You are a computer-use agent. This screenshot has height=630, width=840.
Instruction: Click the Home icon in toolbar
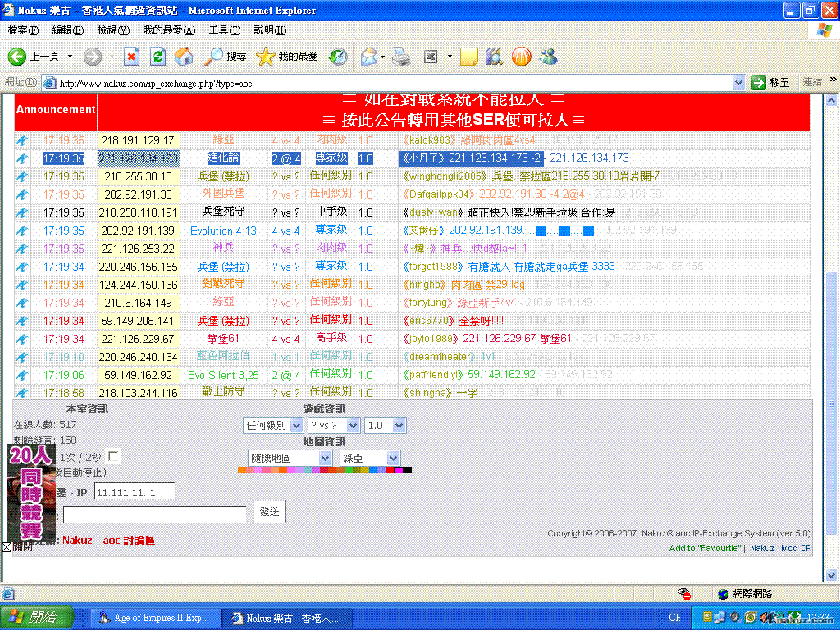coord(184,57)
